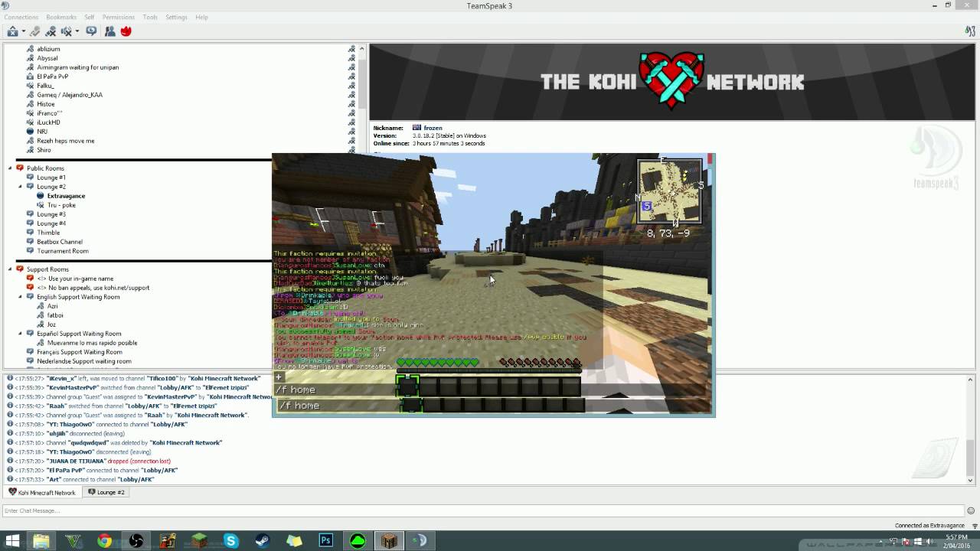
Task: Open Steam from the taskbar
Action: pos(263,541)
